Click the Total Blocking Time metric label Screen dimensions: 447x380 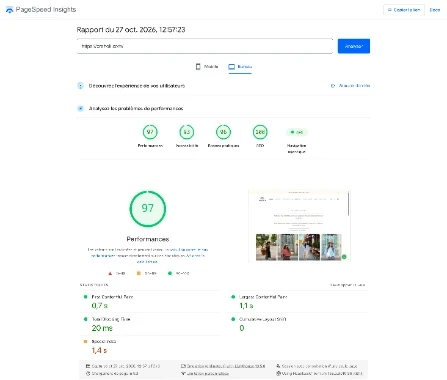111,319
